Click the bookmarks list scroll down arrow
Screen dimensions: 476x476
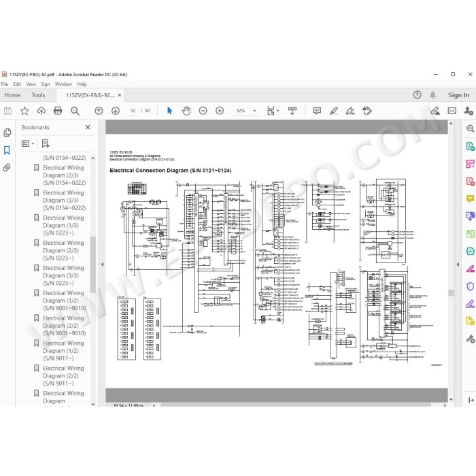[x=93, y=404]
